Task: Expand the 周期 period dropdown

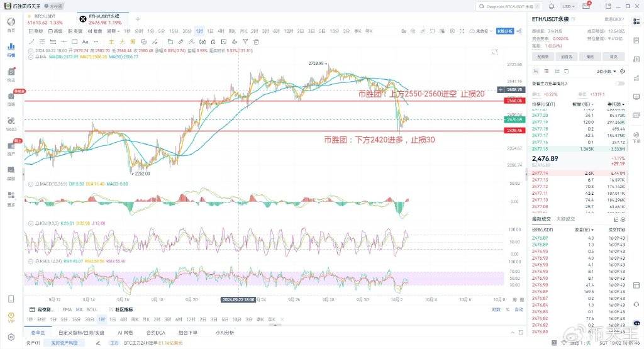Action: [113, 30]
